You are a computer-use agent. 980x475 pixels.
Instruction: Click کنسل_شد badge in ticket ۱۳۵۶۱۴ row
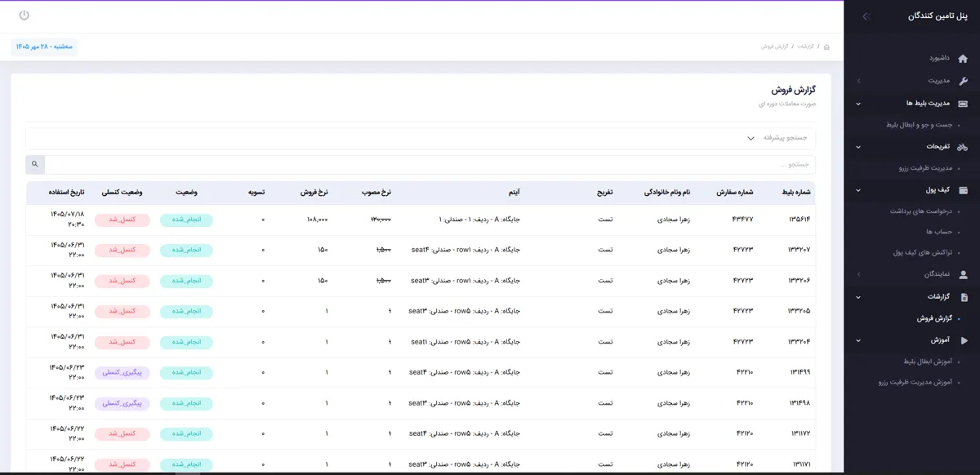[x=122, y=220]
